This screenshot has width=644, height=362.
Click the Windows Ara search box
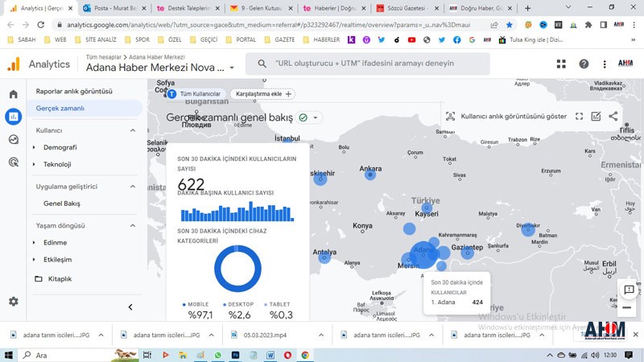coord(66,355)
